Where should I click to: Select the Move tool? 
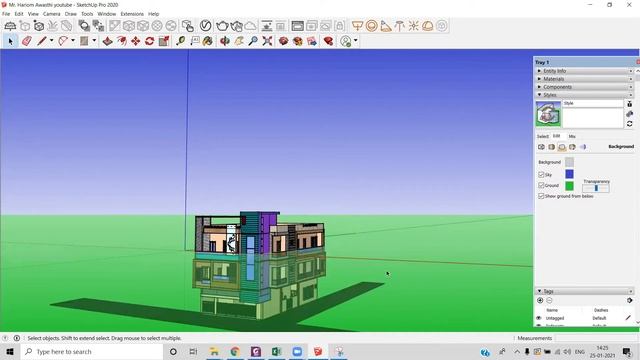click(x=136, y=41)
